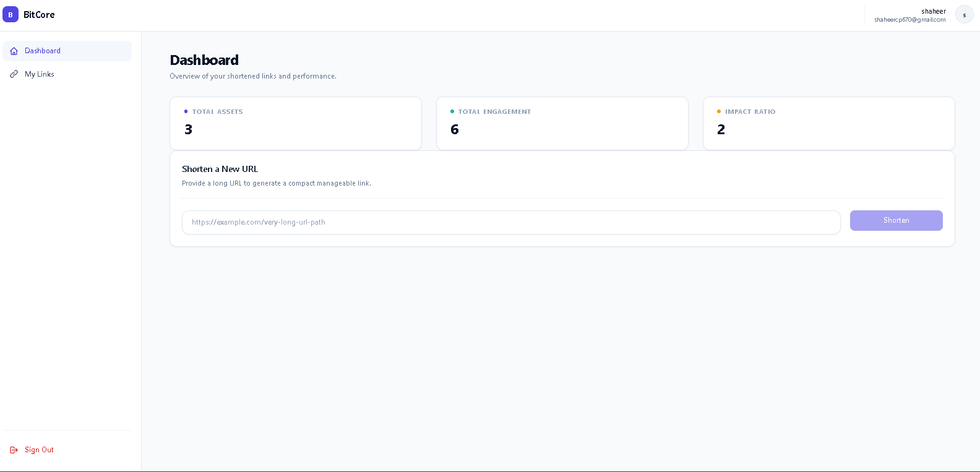Image resolution: width=980 pixels, height=472 pixels.
Task: Click the BitCore purple B logo icon
Action: (x=11, y=14)
